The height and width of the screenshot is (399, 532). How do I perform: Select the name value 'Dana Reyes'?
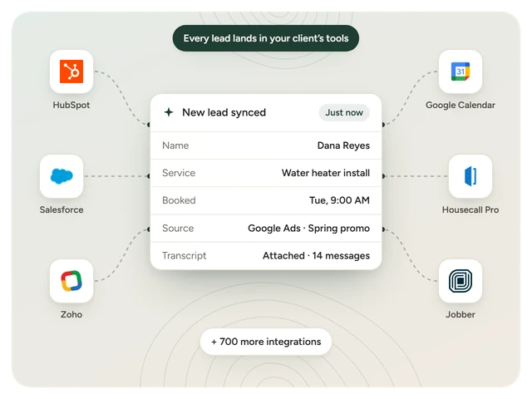pos(343,145)
